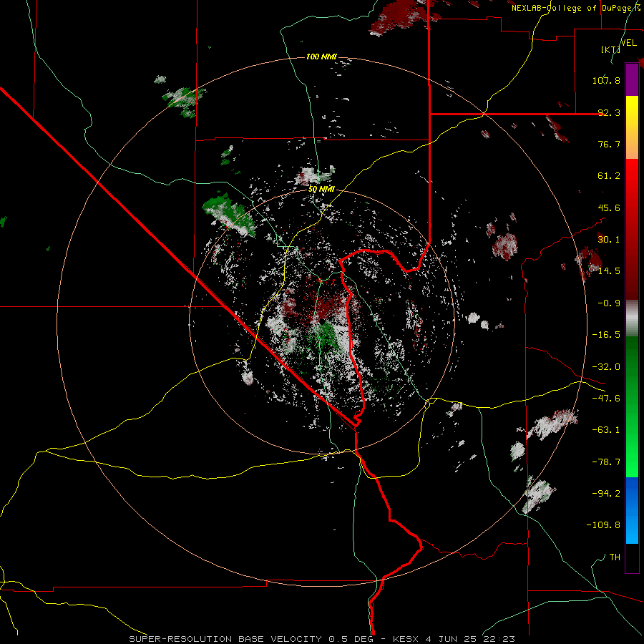Click the -32.0 velocity scale value
The image size is (644, 644).
[x=606, y=367]
